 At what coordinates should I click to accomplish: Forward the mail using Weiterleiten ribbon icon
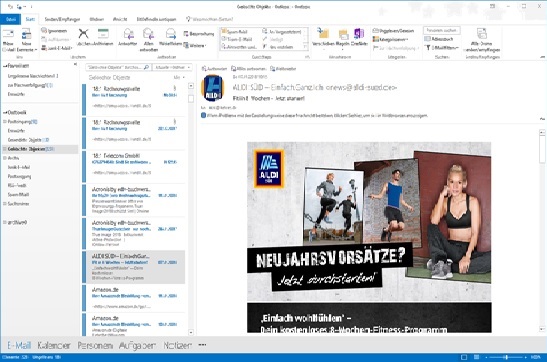pyautogui.click(x=171, y=37)
